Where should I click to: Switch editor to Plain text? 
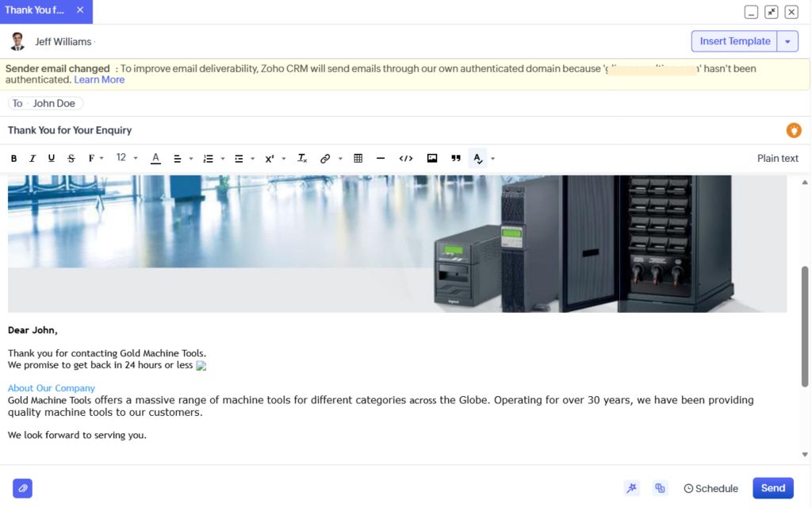tap(777, 159)
